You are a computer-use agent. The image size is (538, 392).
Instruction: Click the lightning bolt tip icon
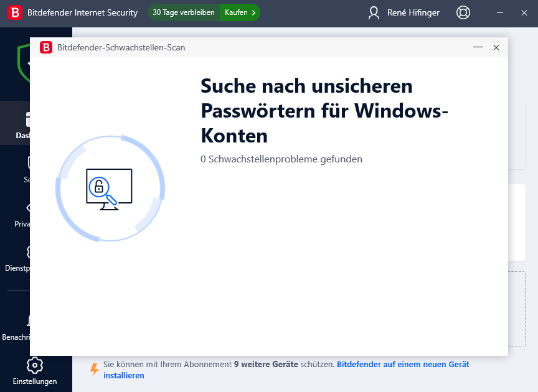point(95,369)
